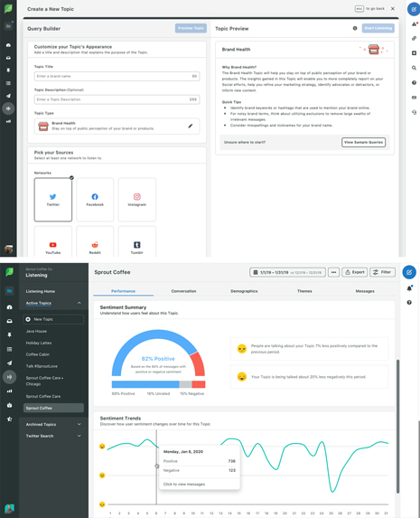Click the red negative segment of sentiment bar

point(199,384)
